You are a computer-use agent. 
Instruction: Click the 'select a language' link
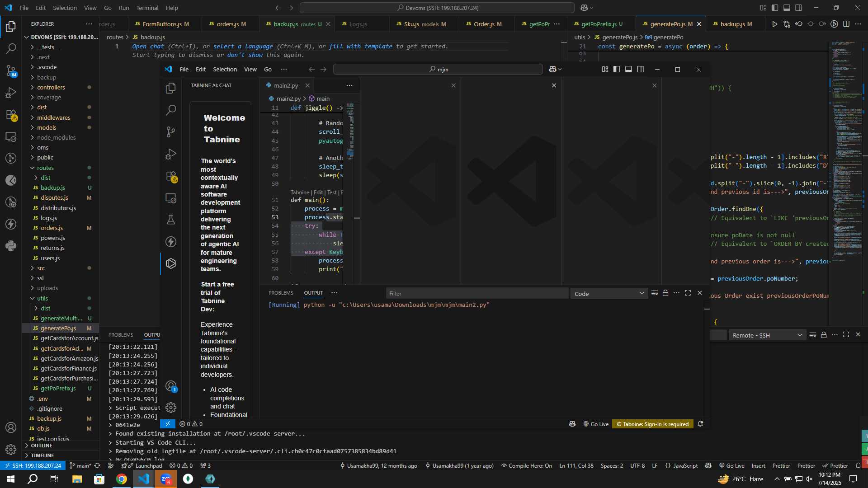pyautogui.click(x=243, y=46)
